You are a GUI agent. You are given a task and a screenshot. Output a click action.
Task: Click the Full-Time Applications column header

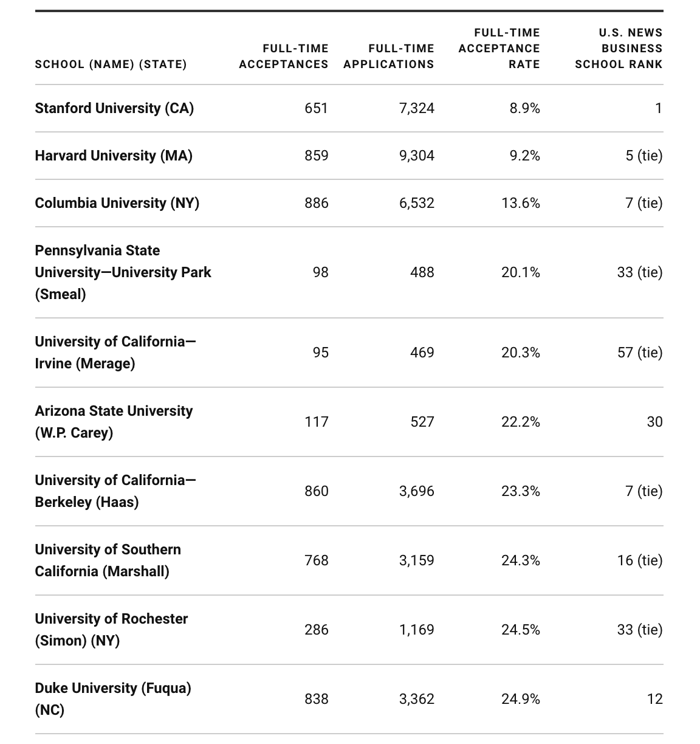tap(389, 57)
